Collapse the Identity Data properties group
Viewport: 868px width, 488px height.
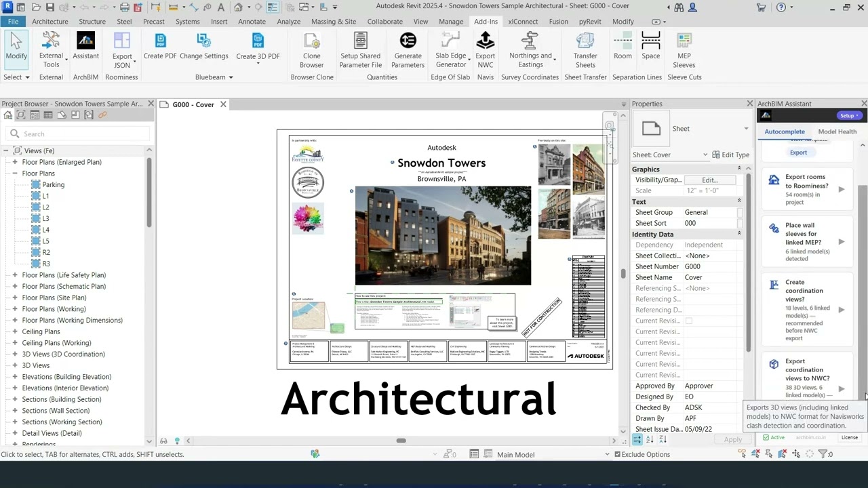739,234
